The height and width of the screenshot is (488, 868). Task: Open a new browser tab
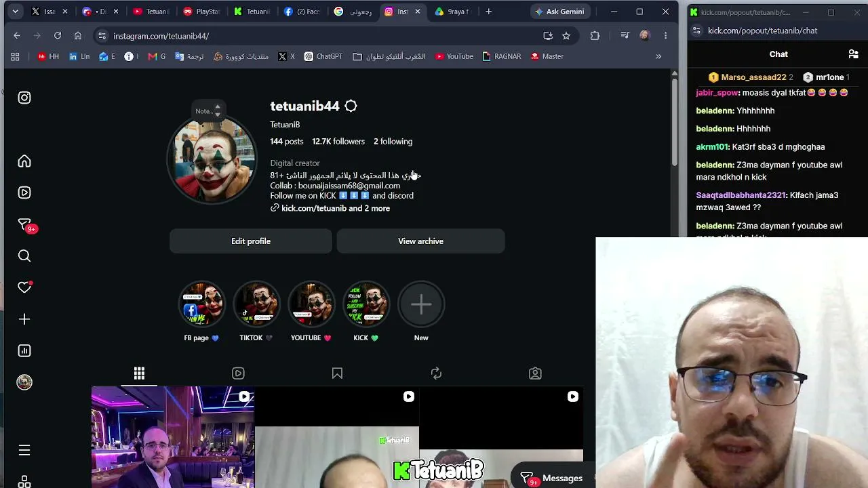click(x=488, y=12)
